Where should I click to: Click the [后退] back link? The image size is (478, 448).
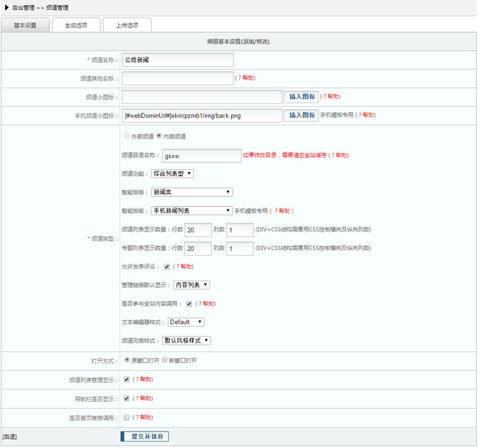10,437
